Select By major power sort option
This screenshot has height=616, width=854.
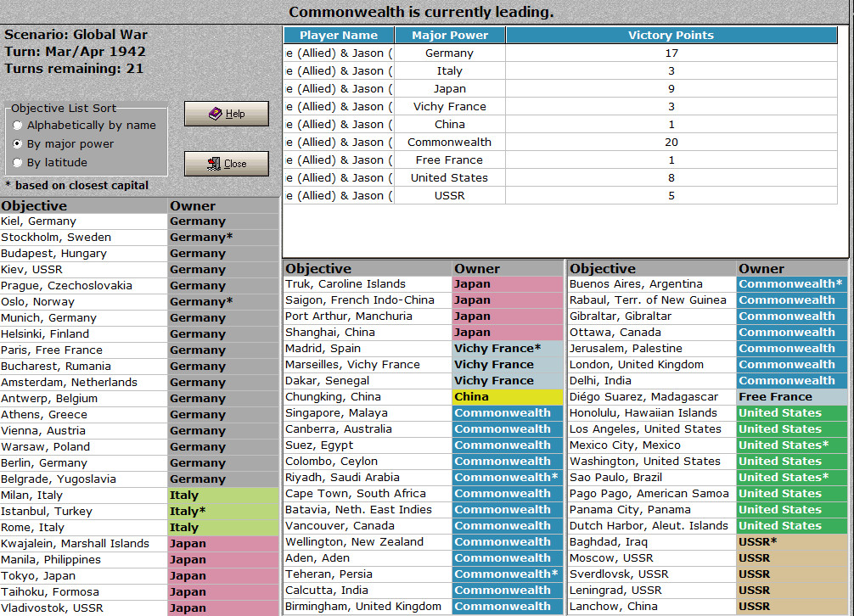click(18, 143)
